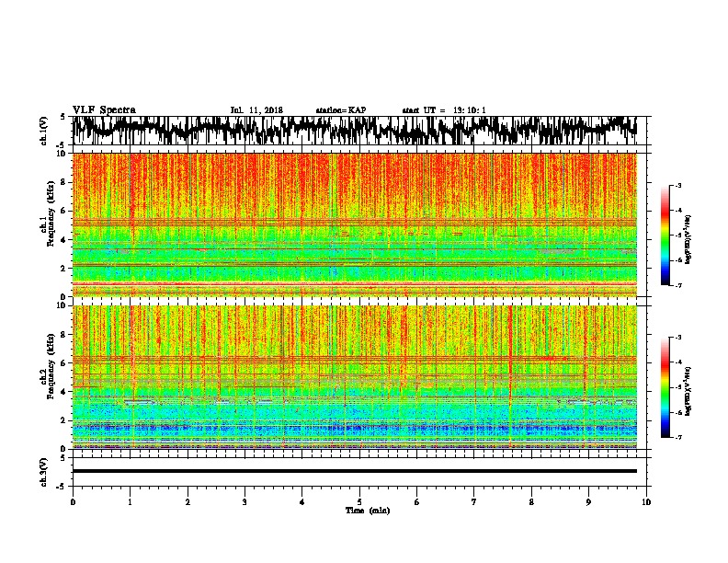Image resolution: width=728 pixels, height=563 pixels.
Task: Select the 'start UT = 13:10:1' text
Action: tap(444, 110)
